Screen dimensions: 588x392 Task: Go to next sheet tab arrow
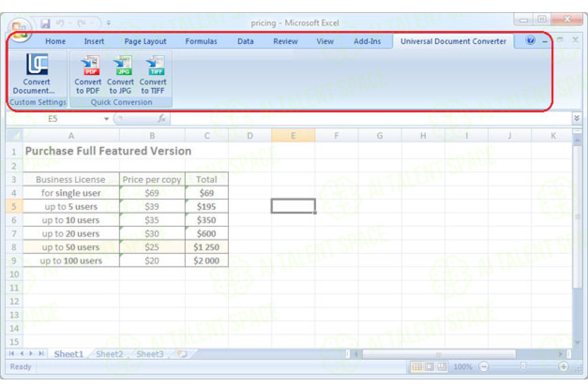point(31,354)
